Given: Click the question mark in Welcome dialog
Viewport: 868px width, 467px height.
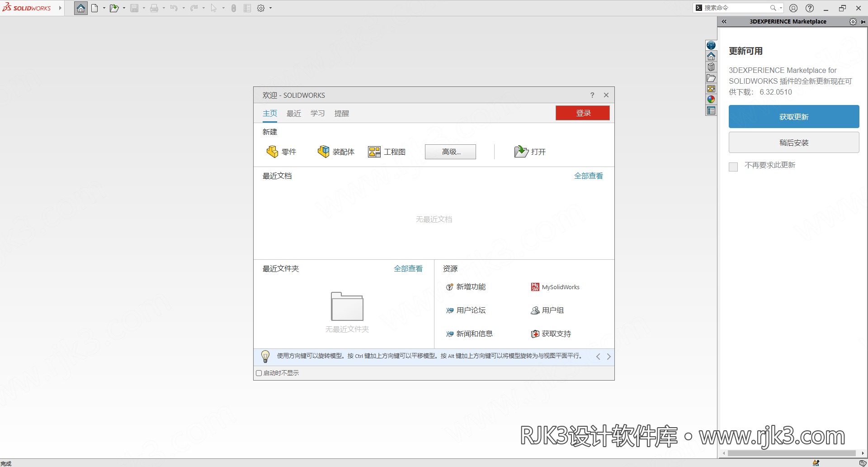Looking at the screenshot, I should (x=592, y=95).
